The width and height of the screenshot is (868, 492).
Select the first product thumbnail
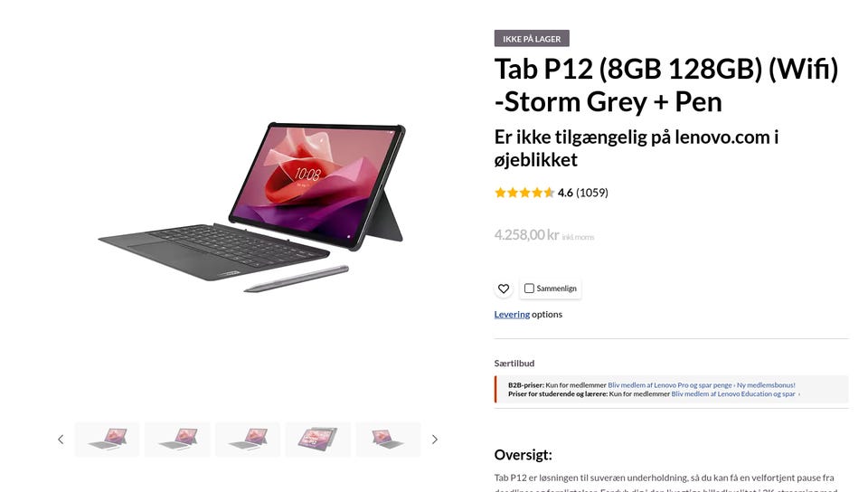point(107,440)
